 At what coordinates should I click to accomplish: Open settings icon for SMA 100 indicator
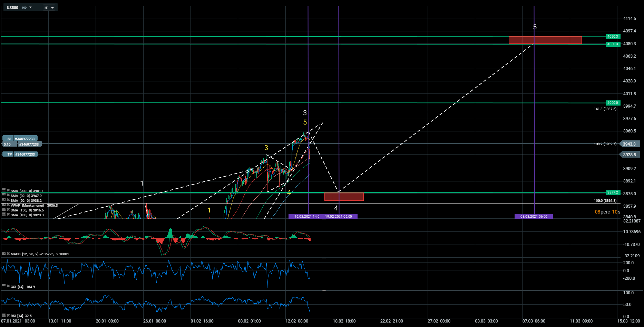(4, 215)
